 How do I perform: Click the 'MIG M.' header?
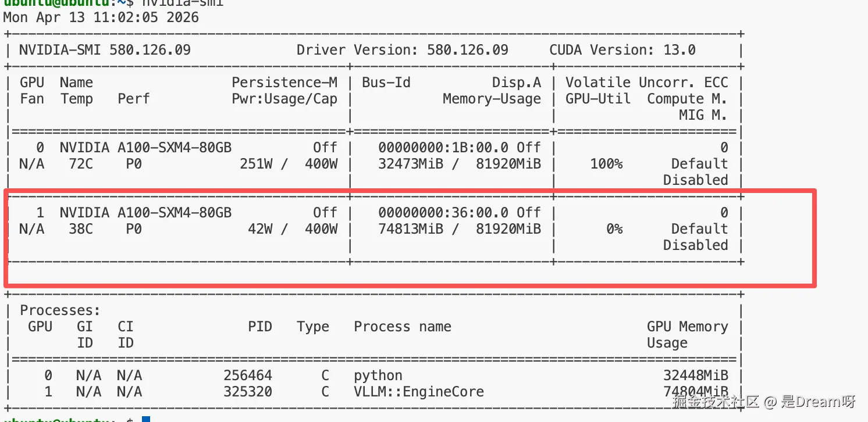click(704, 115)
